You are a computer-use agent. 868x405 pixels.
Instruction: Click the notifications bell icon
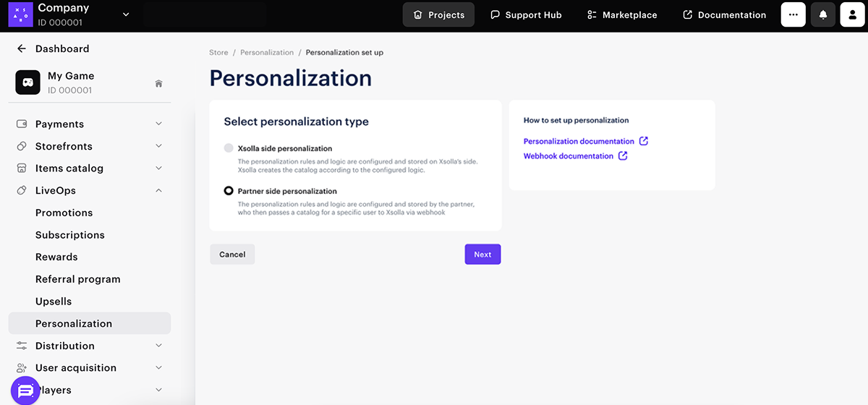tap(823, 14)
